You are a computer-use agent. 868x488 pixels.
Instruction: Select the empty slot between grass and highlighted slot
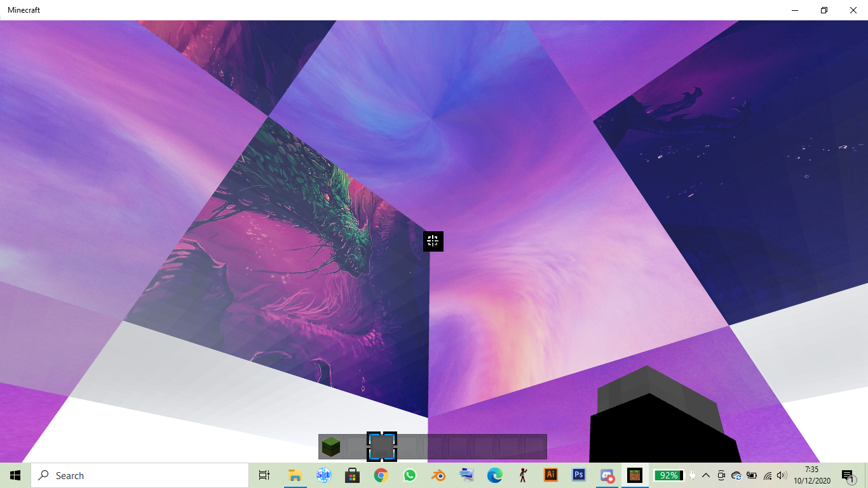(356, 447)
